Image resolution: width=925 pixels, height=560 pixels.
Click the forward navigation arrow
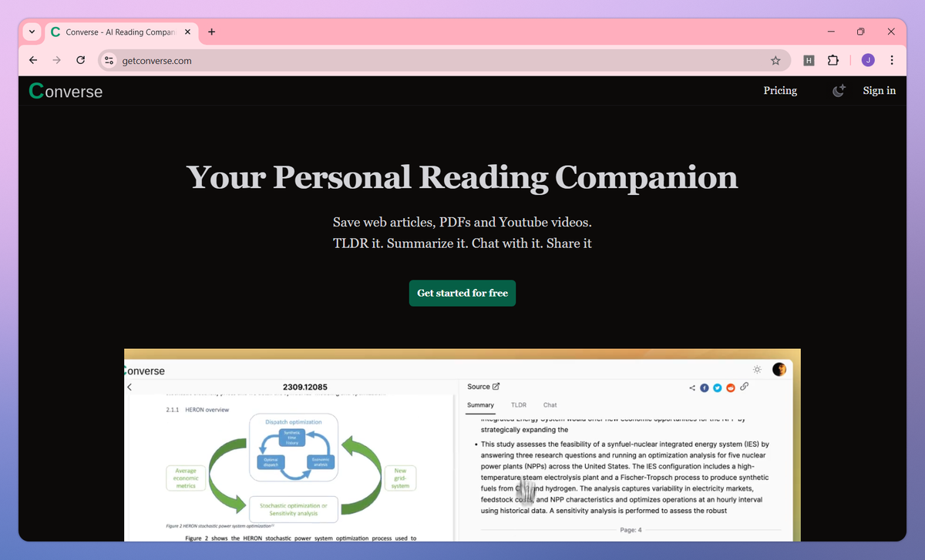point(56,60)
